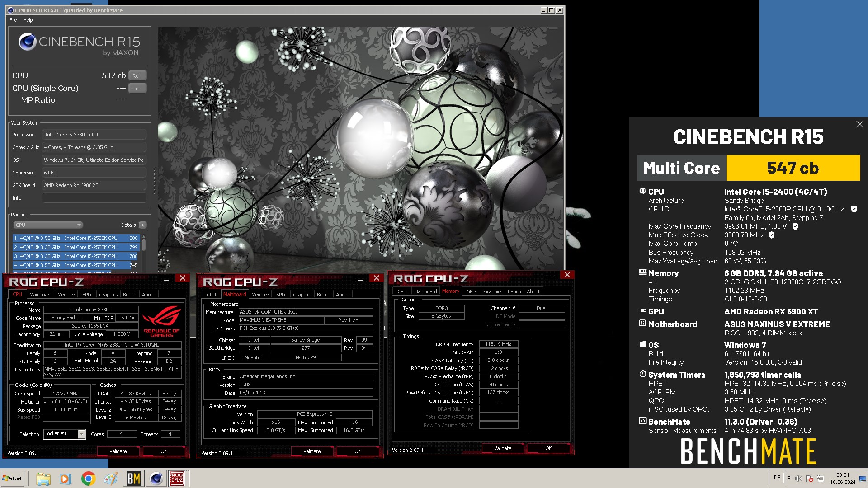
Task: Click the GPU card icon in BenchMate
Action: (642, 311)
